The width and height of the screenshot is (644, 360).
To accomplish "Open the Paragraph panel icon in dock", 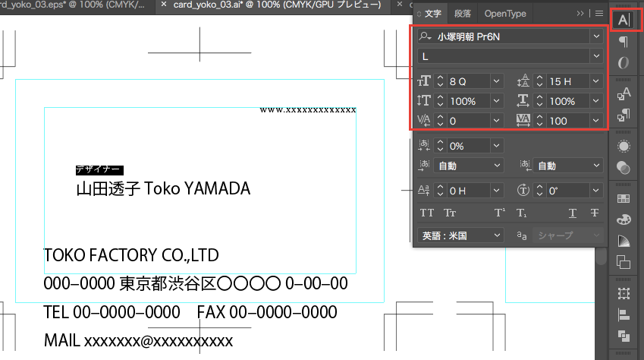I will pos(624,41).
